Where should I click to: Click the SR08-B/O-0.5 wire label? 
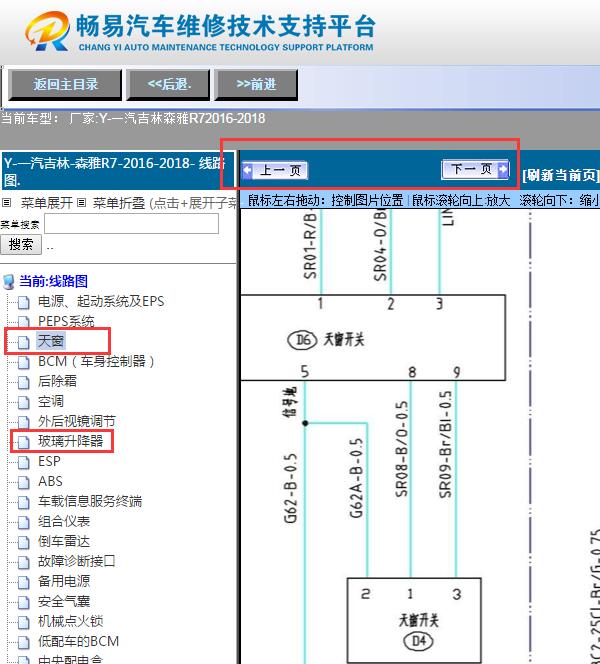pos(401,449)
